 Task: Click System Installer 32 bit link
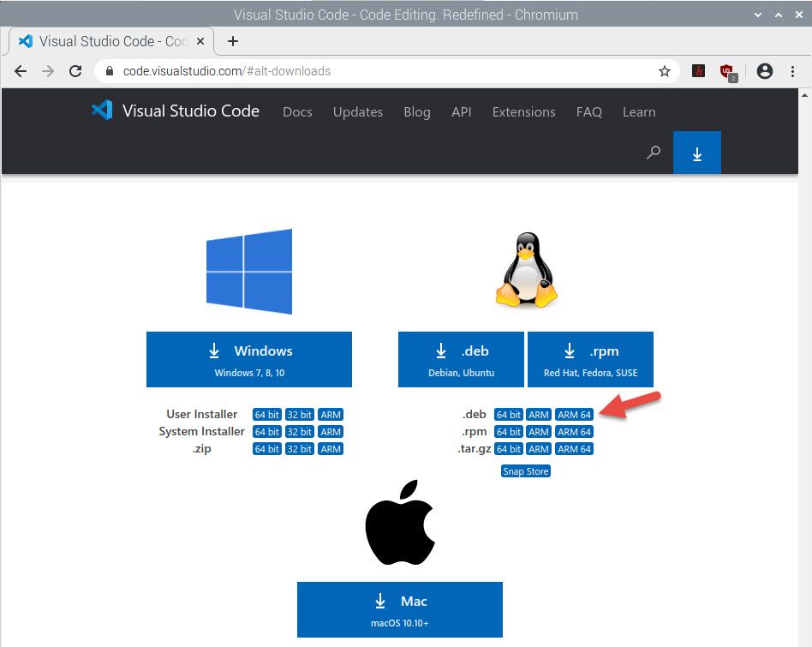300,432
